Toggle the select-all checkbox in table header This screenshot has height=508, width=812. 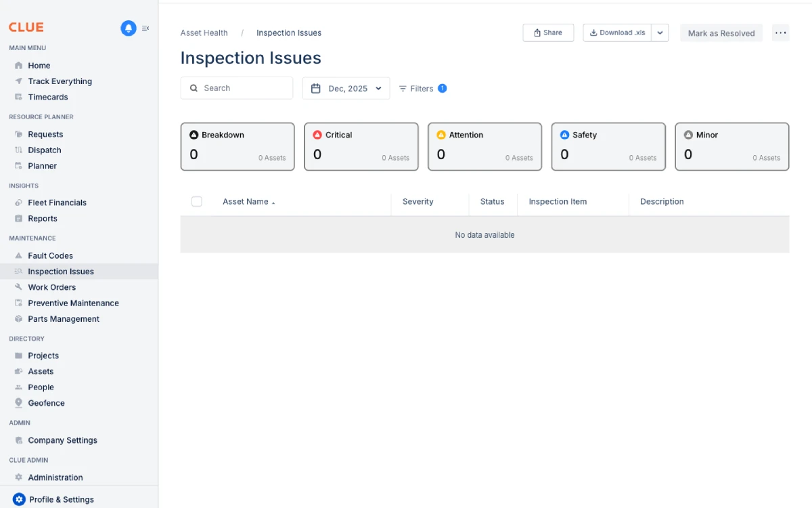pyautogui.click(x=197, y=201)
